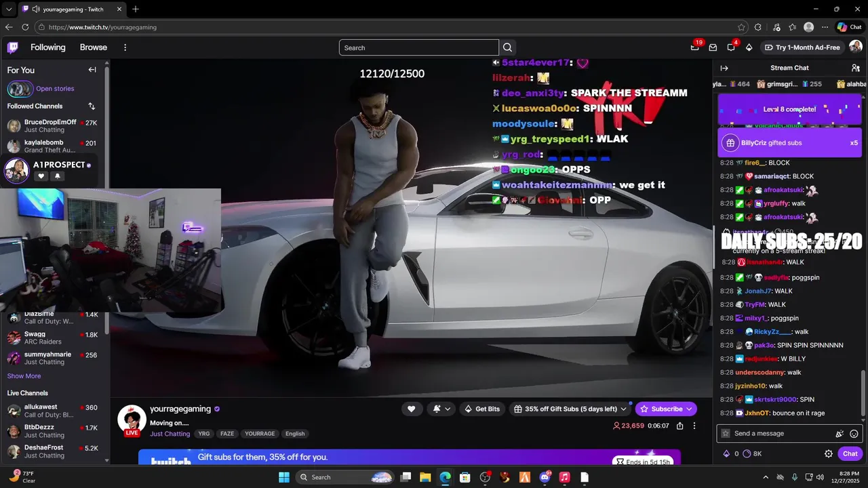Viewport: 868px width, 488px height.
Task: Open the chat-bubble icon with 4 badge
Action: point(731,47)
